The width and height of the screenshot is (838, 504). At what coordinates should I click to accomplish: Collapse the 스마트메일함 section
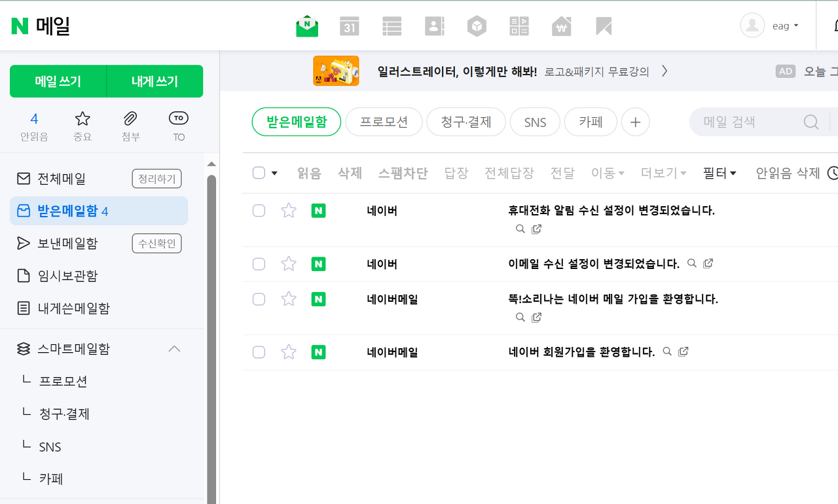tap(174, 349)
